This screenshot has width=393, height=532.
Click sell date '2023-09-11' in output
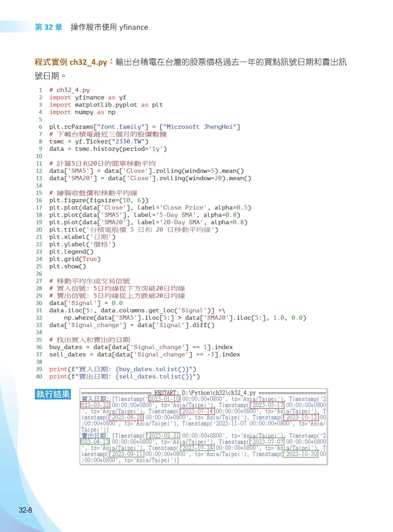coord(126,454)
